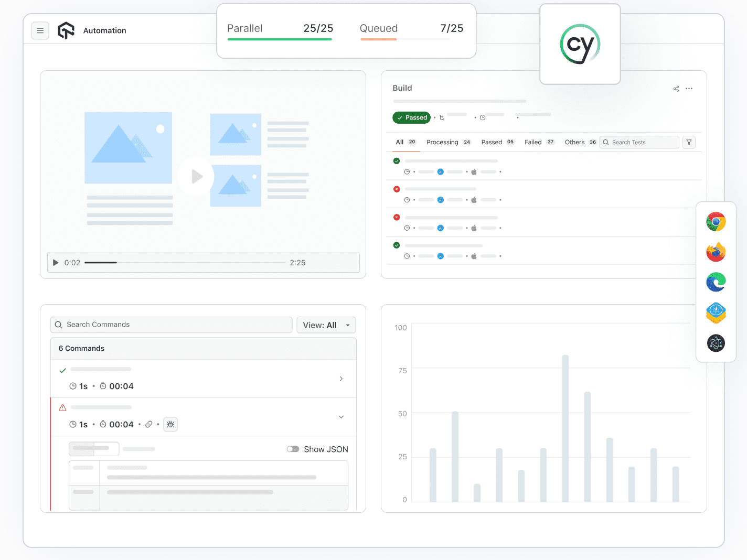
Task: Click the attachment link icon on the failed command
Action: (149, 424)
